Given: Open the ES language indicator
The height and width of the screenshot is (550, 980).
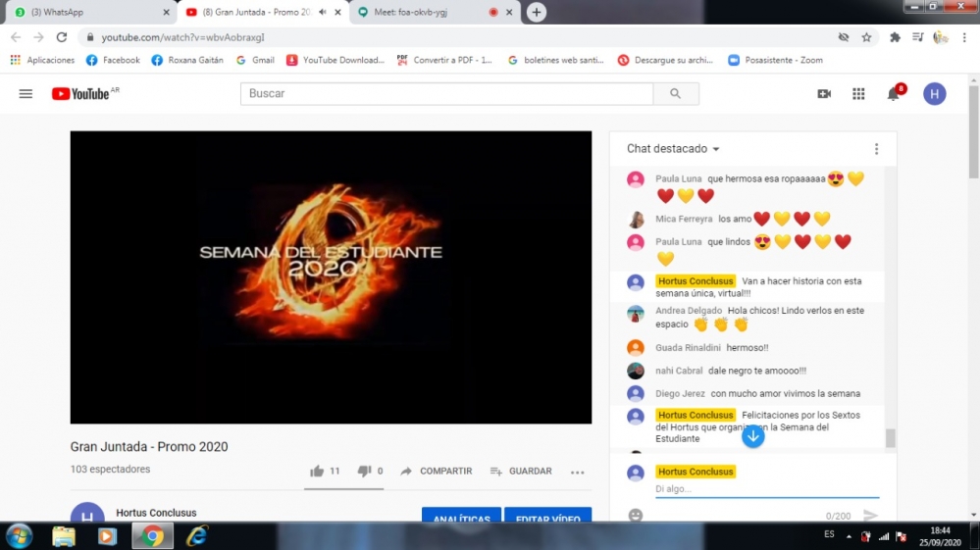Looking at the screenshot, I should click(x=829, y=533).
